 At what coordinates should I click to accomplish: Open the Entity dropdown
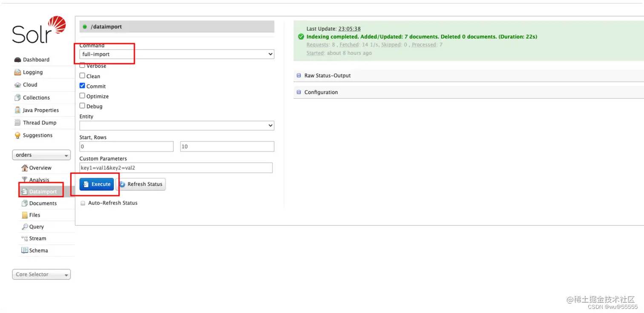(x=177, y=126)
